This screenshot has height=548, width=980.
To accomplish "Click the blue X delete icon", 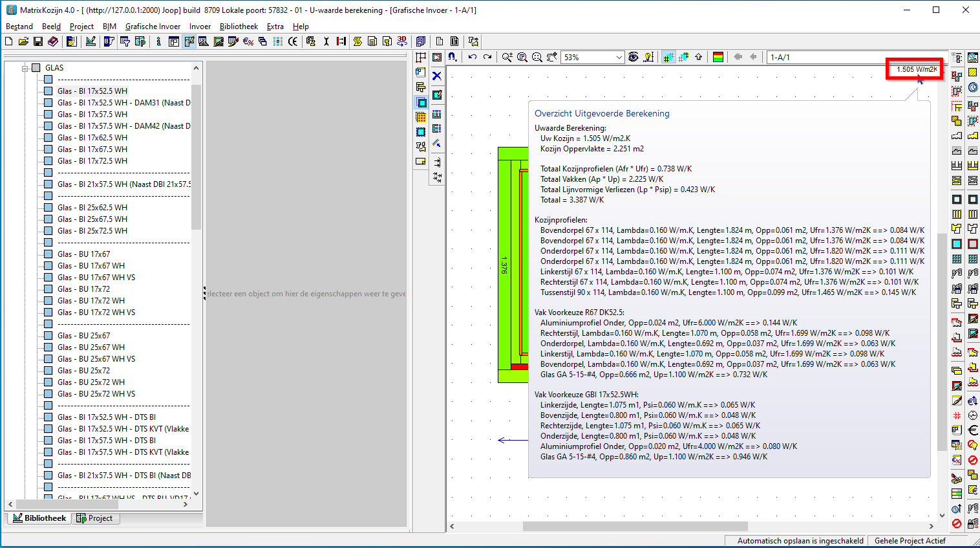I will pyautogui.click(x=437, y=76).
